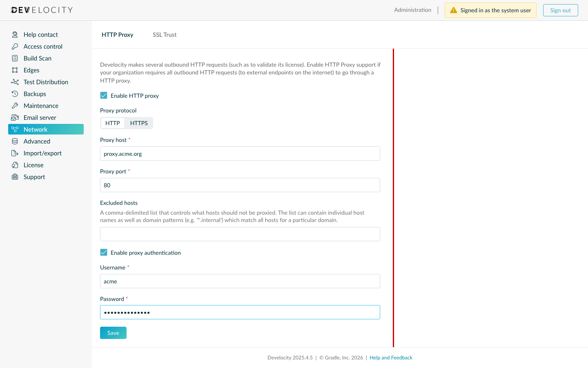Switch to the SSL Trust tab
This screenshot has height=368, width=588.
[165, 35]
